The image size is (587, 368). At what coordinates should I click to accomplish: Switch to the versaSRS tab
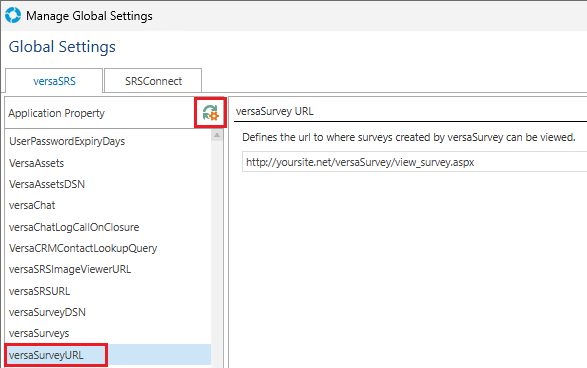(54, 81)
